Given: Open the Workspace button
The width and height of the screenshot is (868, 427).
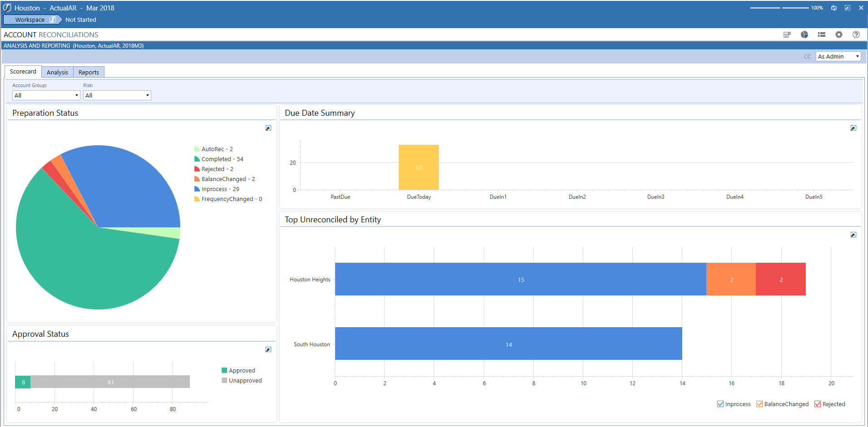Looking at the screenshot, I should tap(32, 20).
